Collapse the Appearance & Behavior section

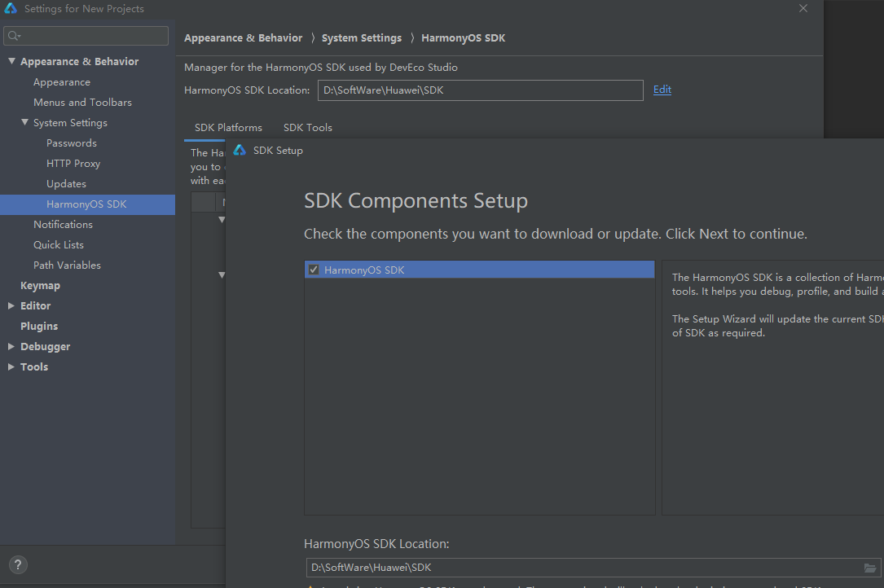[x=11, y=62]
